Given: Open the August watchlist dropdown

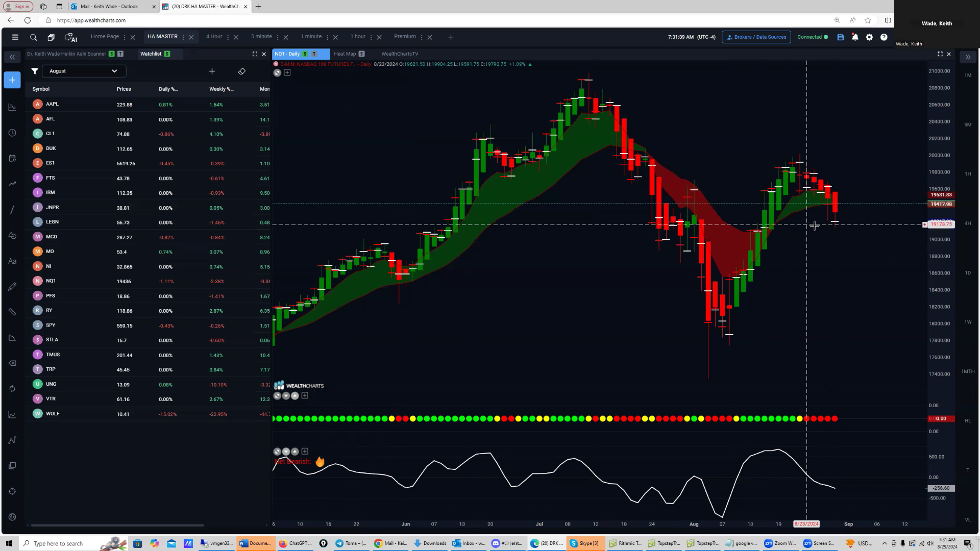Looking at the screenshot, I should (84, 71).
